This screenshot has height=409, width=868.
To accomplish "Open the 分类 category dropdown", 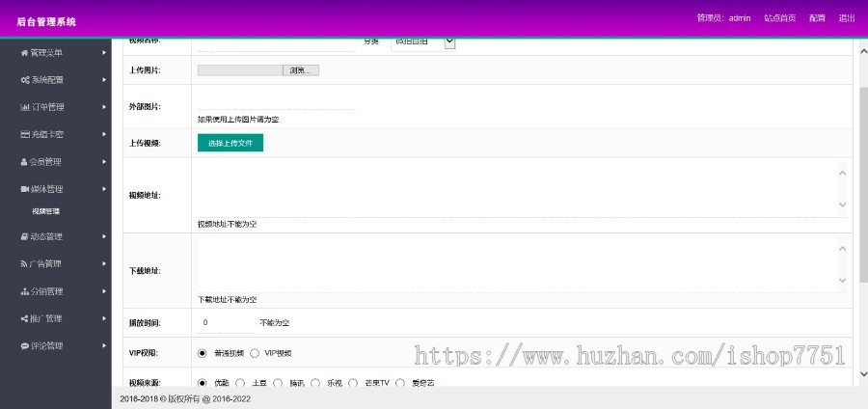I will 423,42.
